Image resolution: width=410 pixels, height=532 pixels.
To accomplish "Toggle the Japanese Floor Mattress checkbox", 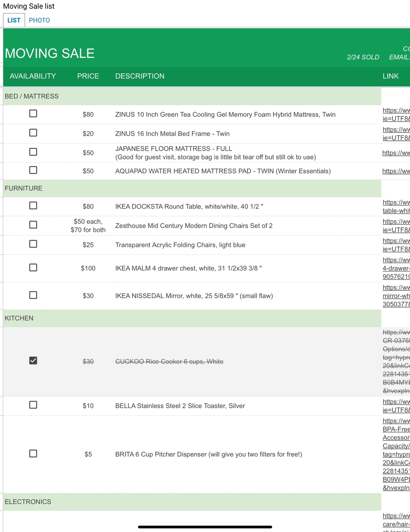I will click(x=33, y=152).
